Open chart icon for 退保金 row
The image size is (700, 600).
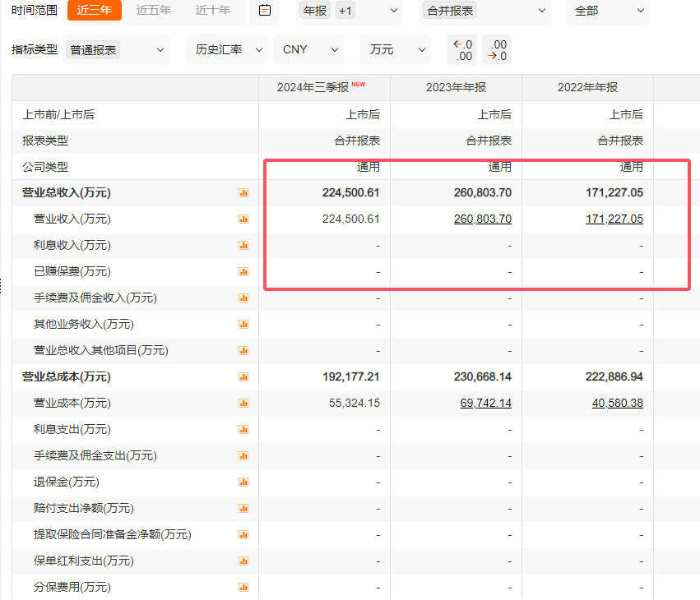pyautogui.click(x=243, y=482)
